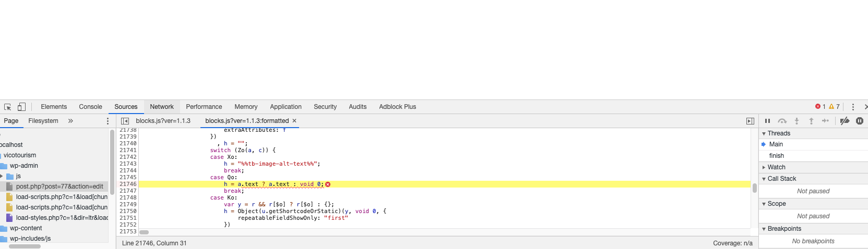
Task: Switch to the Network tab
Action: click(162, 107)
